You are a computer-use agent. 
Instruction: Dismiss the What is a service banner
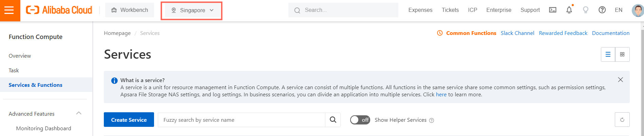point(620,80)
